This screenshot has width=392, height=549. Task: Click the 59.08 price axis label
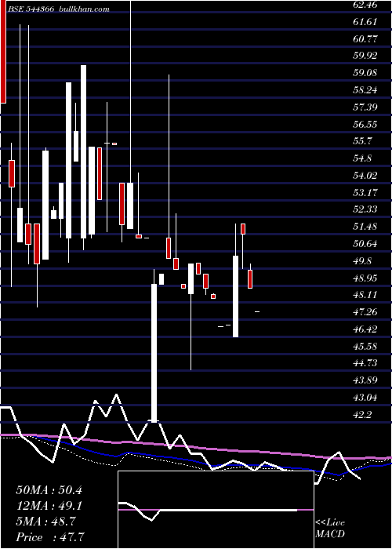click(x=365, y=73)
